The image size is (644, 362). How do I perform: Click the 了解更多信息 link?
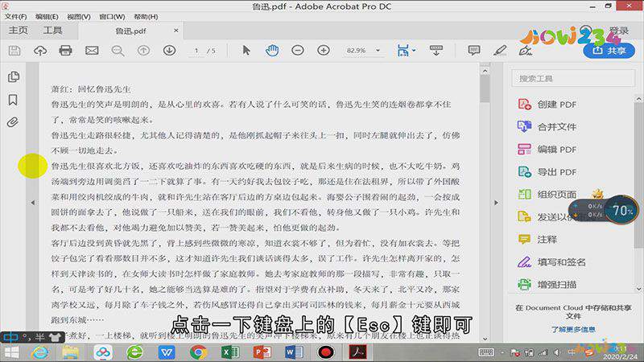pos(573,329)
